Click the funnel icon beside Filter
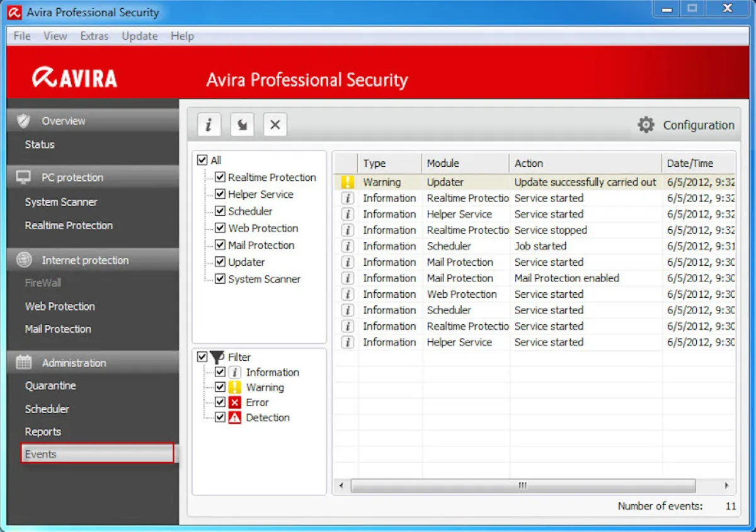This screenshot has height=532, width=756. click(x=217, y=357)
